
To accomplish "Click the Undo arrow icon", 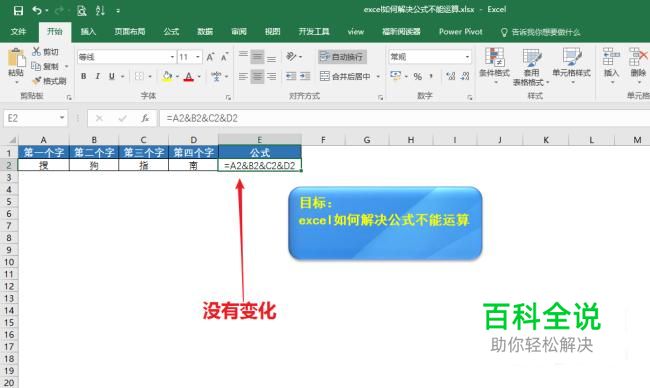I will click(x=37, y=10).
